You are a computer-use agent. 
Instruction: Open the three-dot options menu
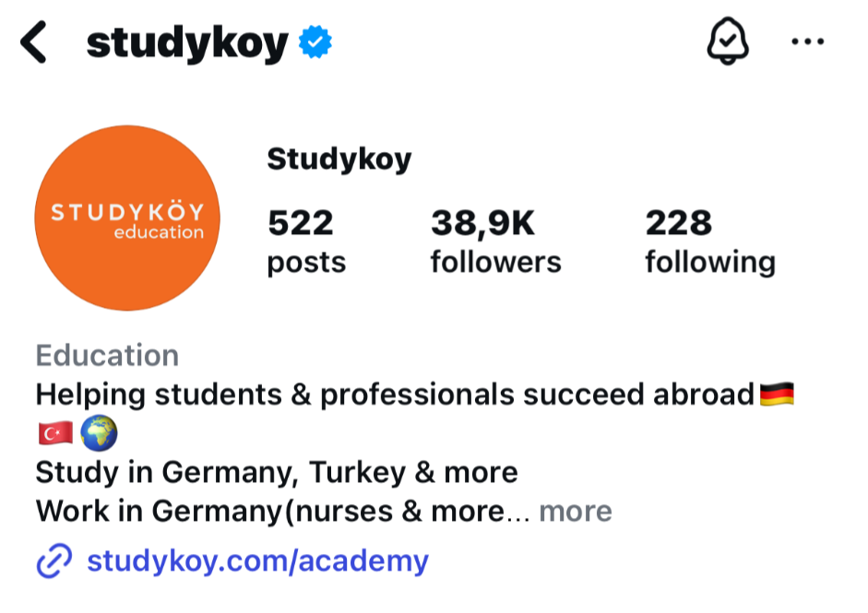tap(808, 42)
